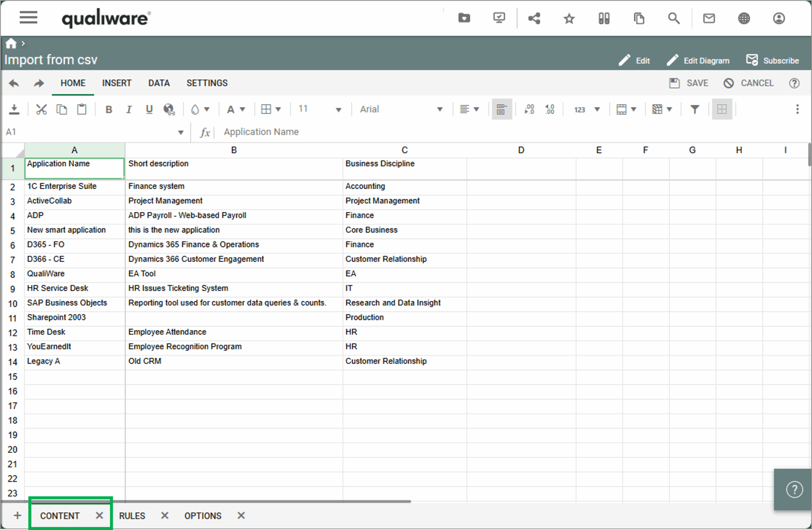
Task: Toggle gridlines button in toolbar
Action: point(722,109)
